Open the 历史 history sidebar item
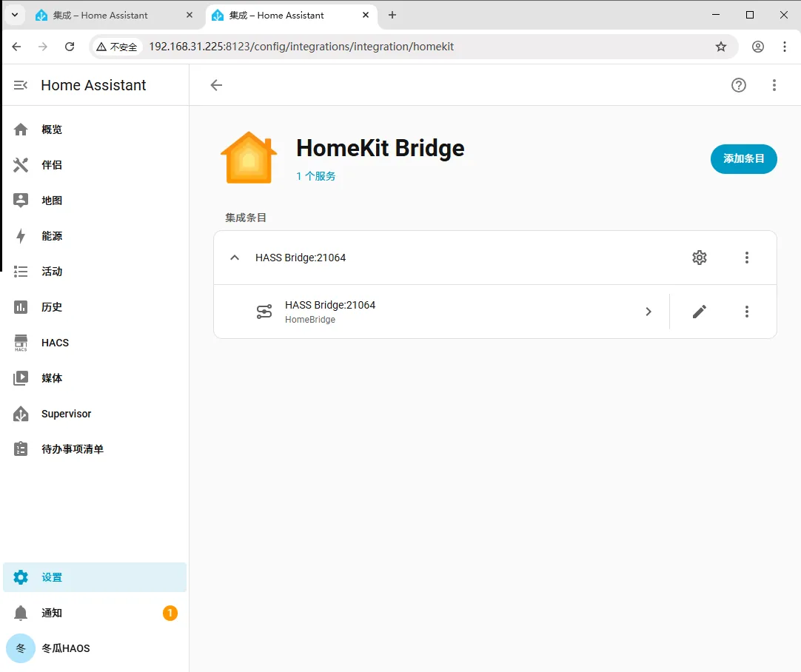Screen dimensions: 801x672 (x=95, y=307)
